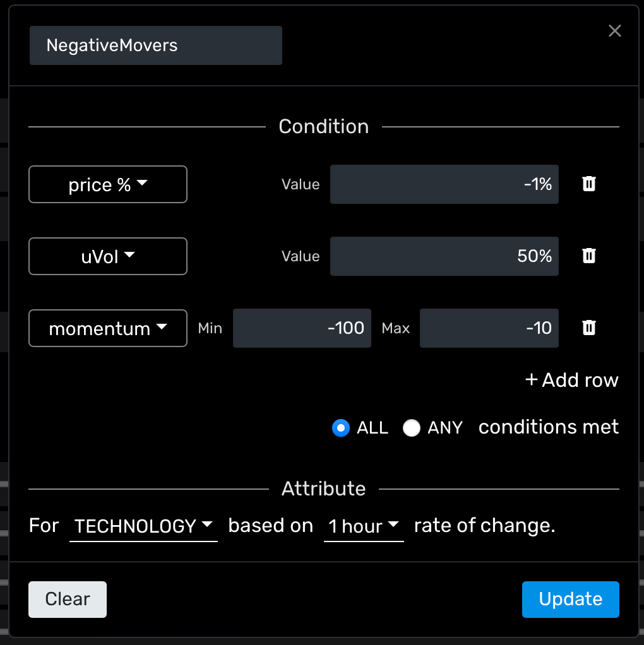Open the uVol condition type dropdown
644x645 pixels.
(x=108, y=256)
